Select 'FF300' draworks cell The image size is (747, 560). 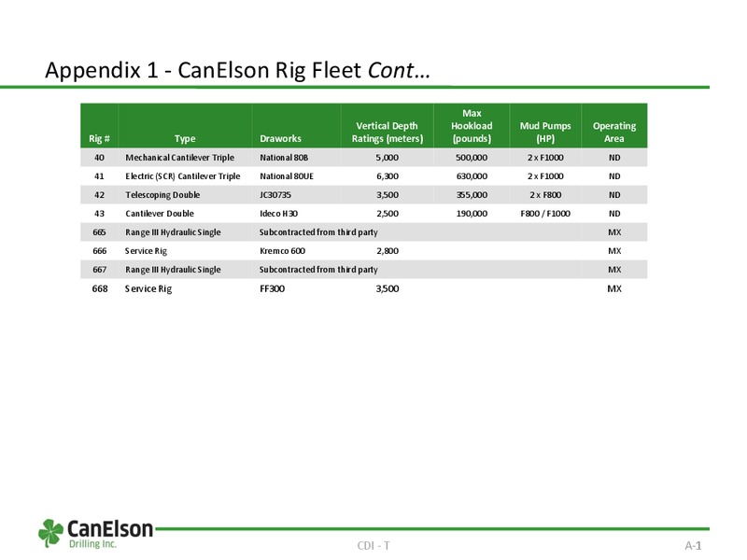(272, 288)
